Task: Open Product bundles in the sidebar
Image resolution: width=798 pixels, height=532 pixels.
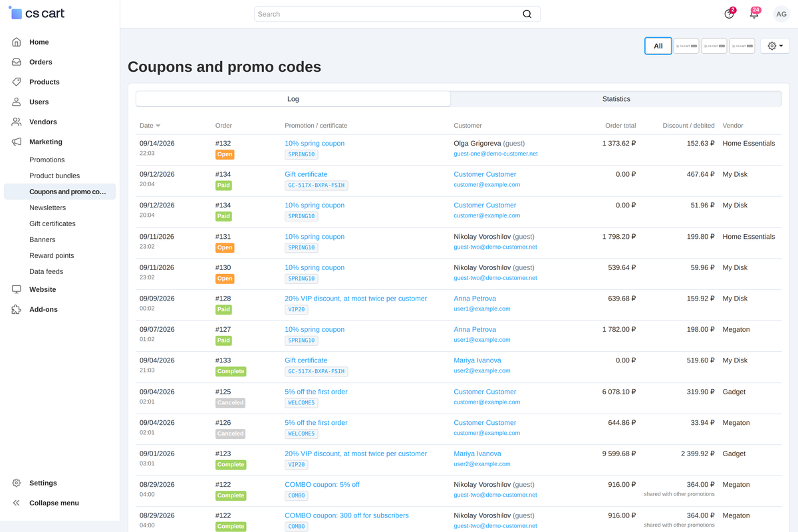Action: (x=55, y=176)
